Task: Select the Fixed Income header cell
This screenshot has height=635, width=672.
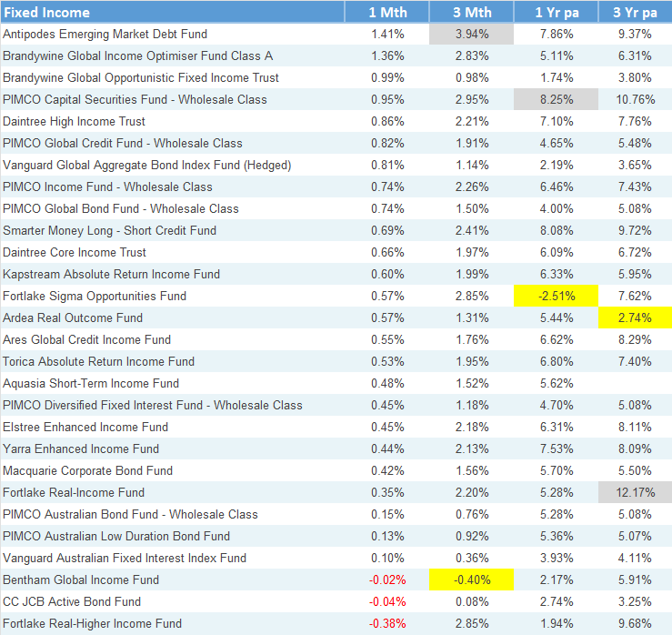Action: (x=172, y=12)
